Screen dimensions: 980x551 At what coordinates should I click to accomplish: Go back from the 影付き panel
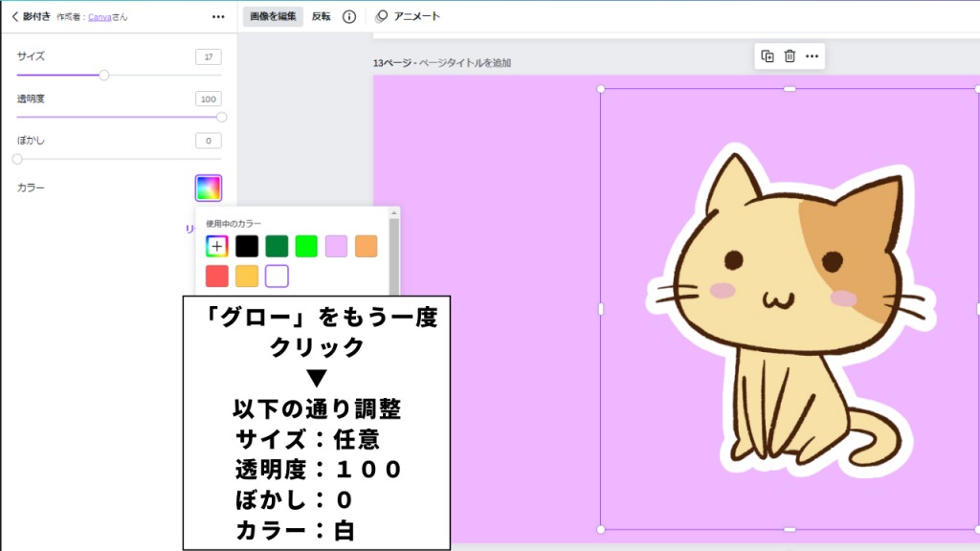coord(15,17)
